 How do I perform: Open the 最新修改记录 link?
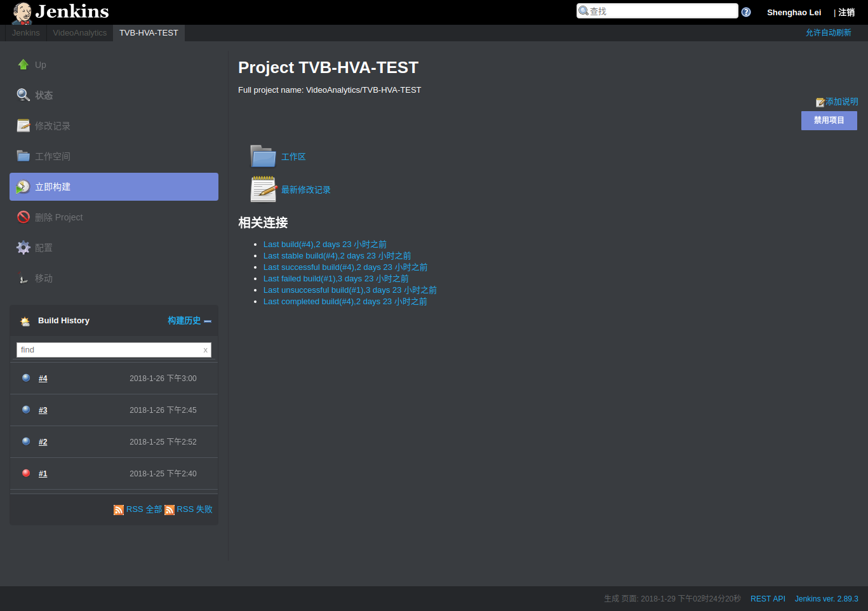(x=306, y=190)
